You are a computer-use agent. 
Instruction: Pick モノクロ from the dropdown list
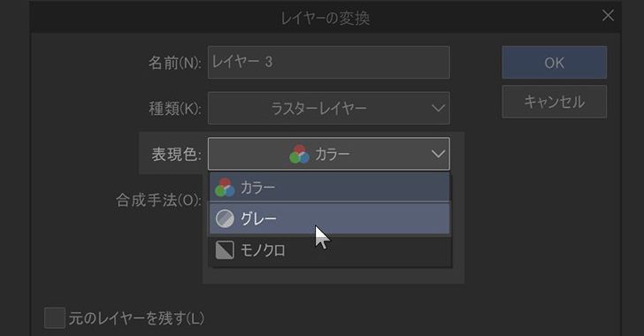330,249
